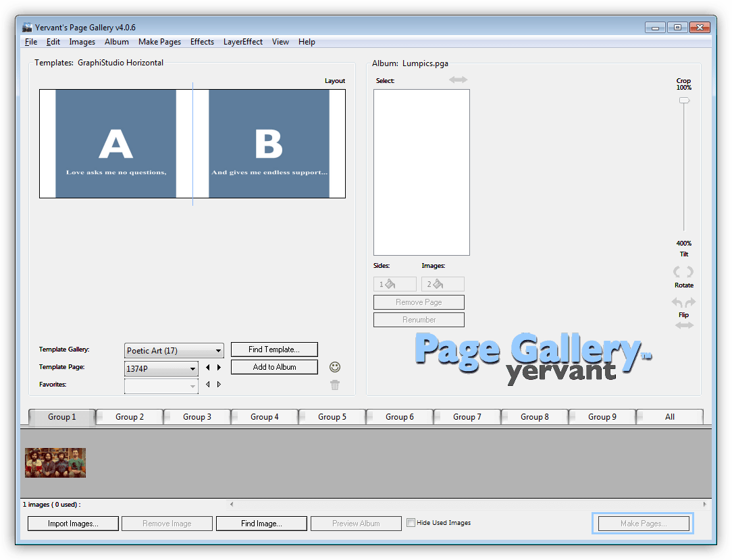
Task: Open the Make Pages menu
Action: point(159,42)
